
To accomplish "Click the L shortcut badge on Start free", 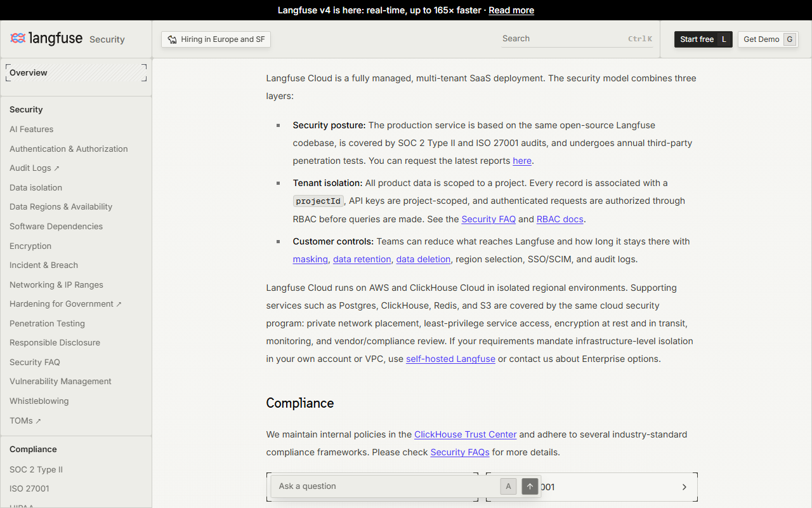I will [x=724, y=39].
